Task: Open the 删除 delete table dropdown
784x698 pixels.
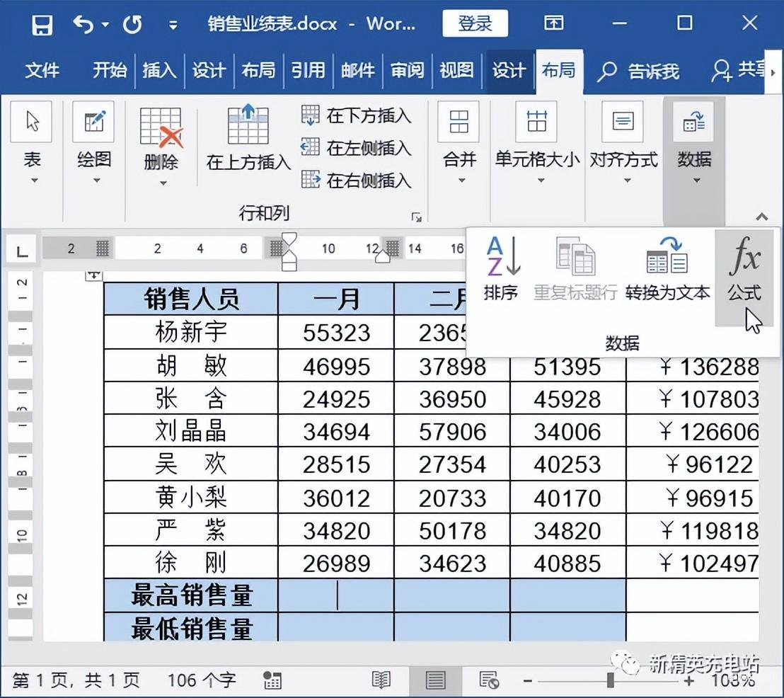Action: point(161,146)
